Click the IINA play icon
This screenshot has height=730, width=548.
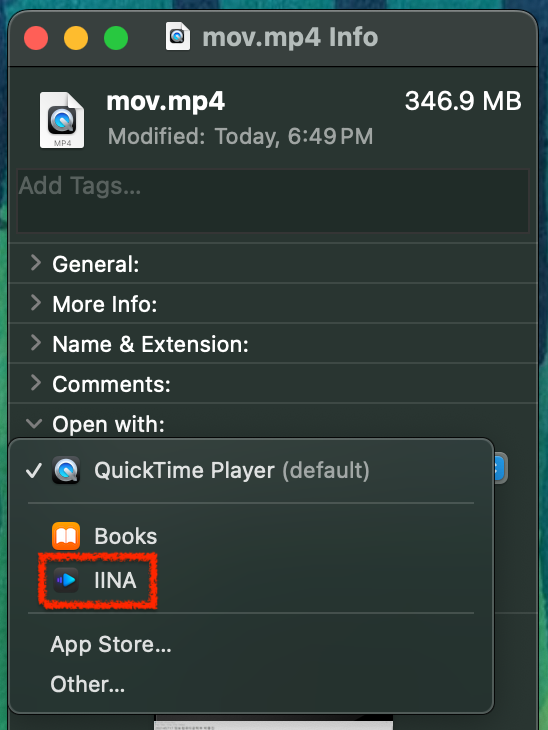coord(66,580)
